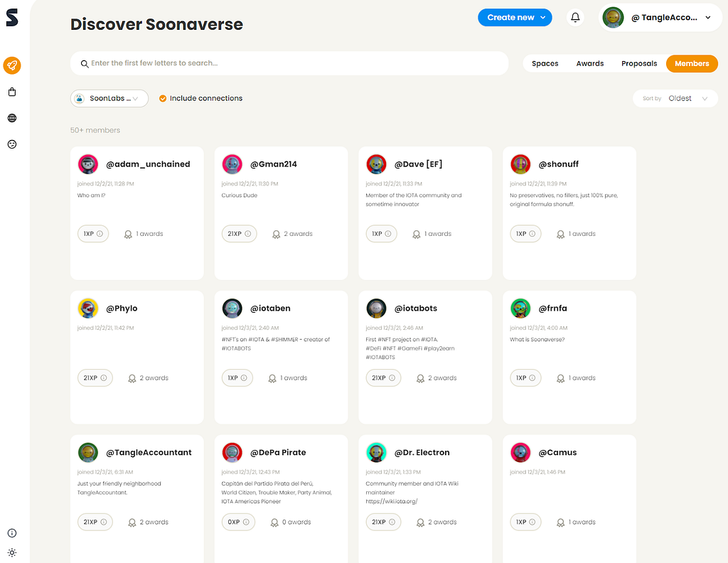Viewport: 728px width, 563px height.
Task: Focus the search input field
Action: click(x=289, y=63)
